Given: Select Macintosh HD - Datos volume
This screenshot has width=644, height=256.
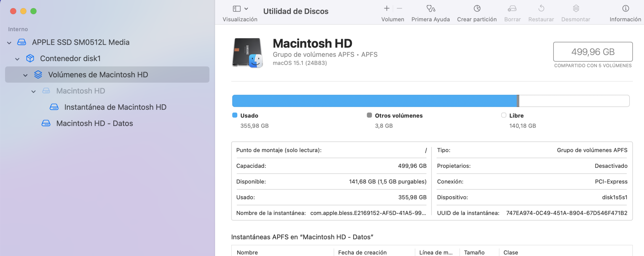Looking at the screenshot, I should point(95,123).
